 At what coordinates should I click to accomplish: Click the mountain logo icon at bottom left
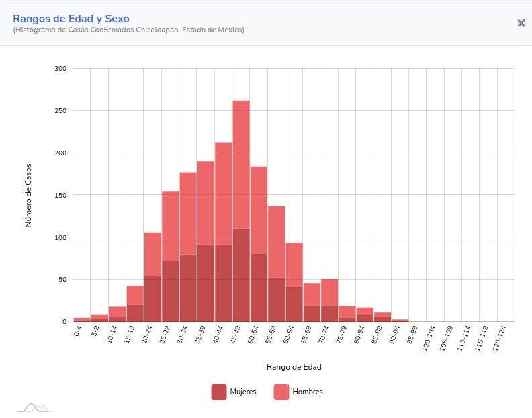(34, 407)
